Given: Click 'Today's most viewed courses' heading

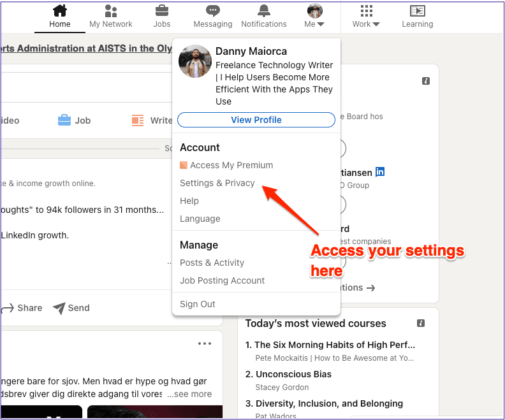Looking at the screenshot, I should [x=316, y=323].
